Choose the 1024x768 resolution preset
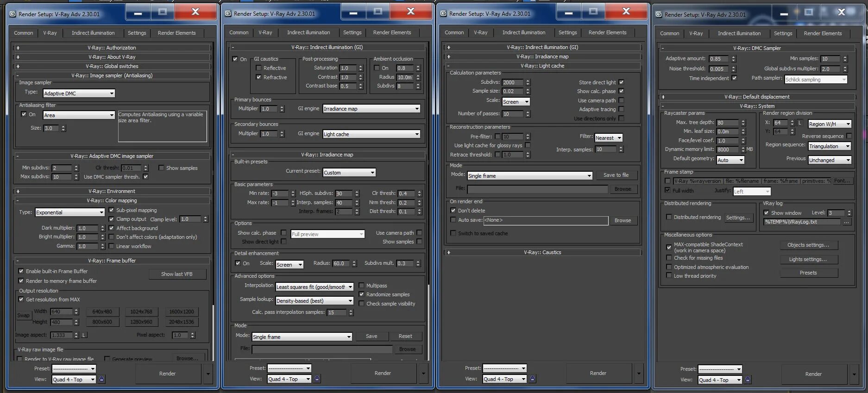This screenshot has width=868, height=393. 141,312
